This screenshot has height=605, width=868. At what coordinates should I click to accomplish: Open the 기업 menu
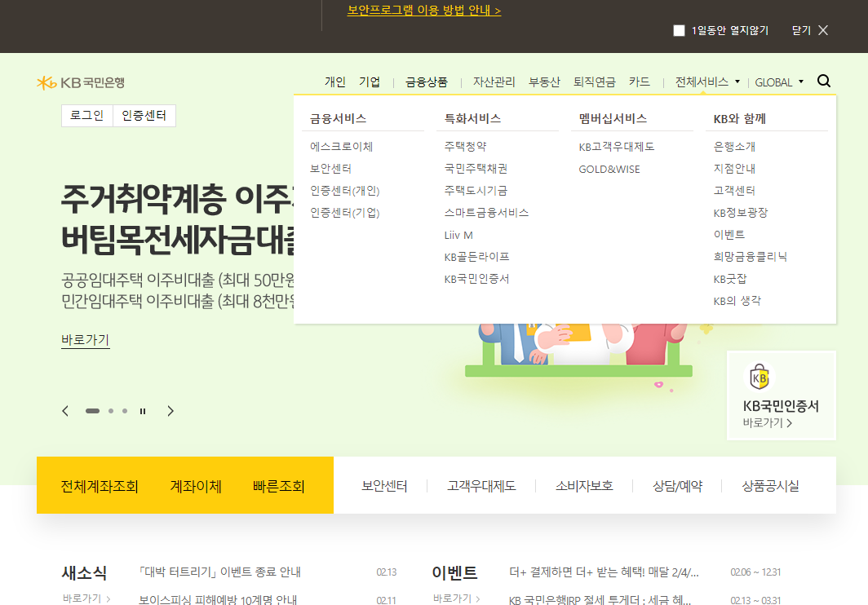[x=370, y=82]
